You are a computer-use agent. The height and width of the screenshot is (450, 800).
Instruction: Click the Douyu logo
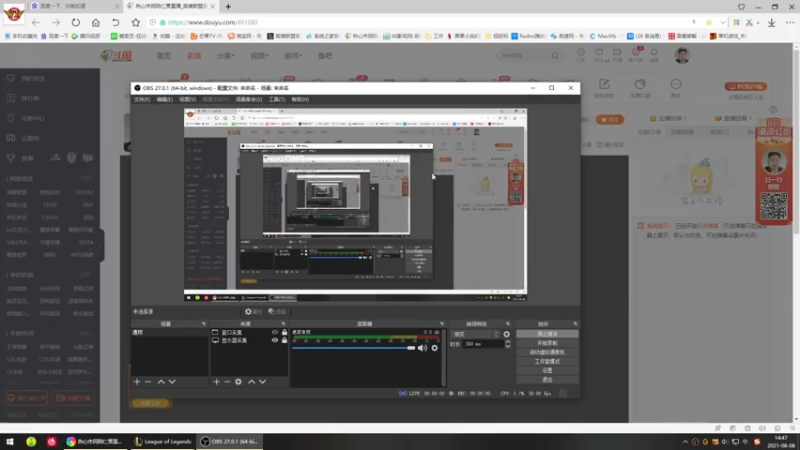pos(117,56)
